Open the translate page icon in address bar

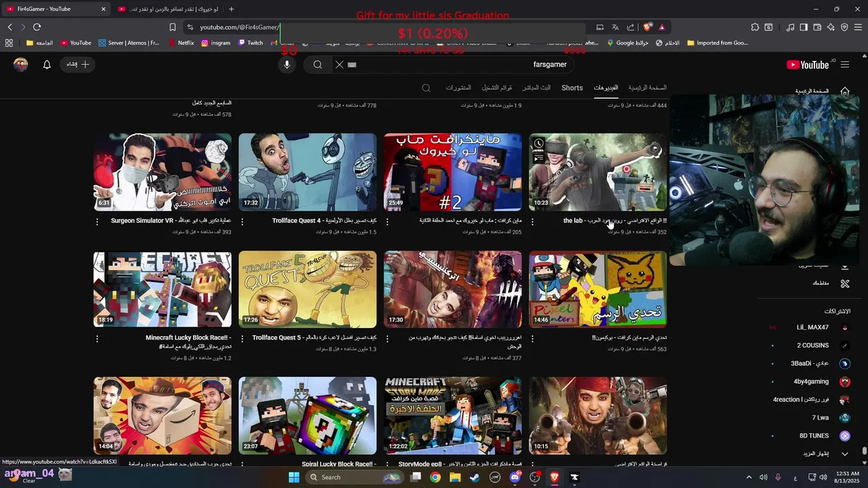coord(615,27)
